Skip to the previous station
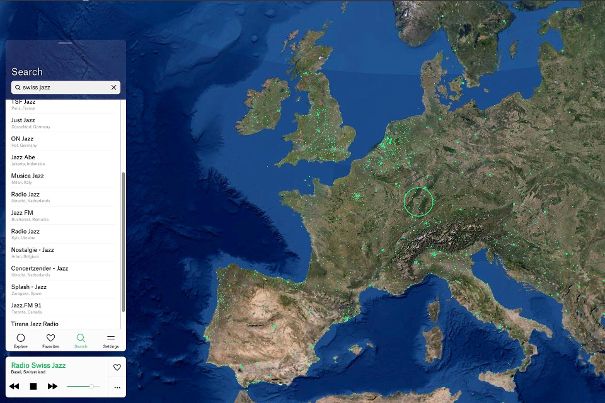This screenshot has width=605, height=403. (x=14, y=386)
